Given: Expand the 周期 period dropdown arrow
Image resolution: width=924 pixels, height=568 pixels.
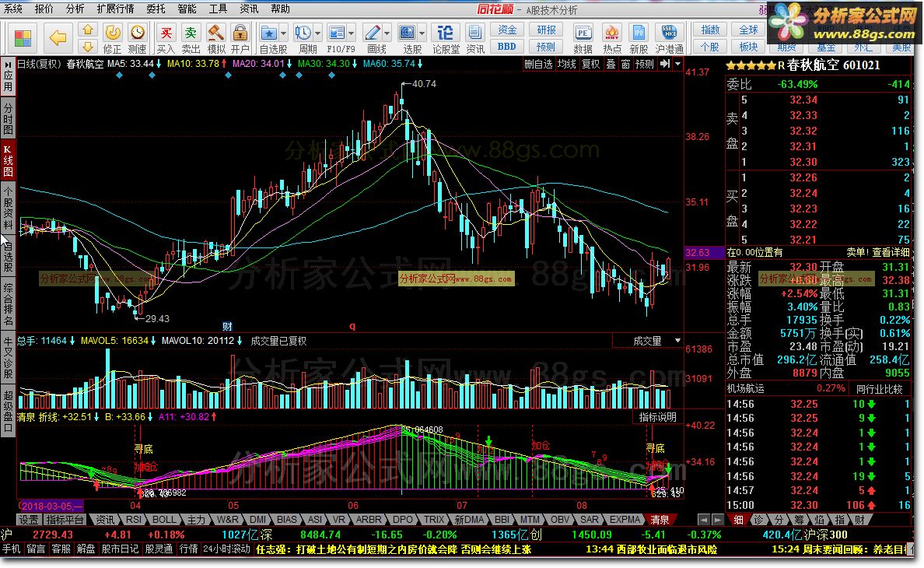Looking at the screenshot, I should [x=318, y=33].
